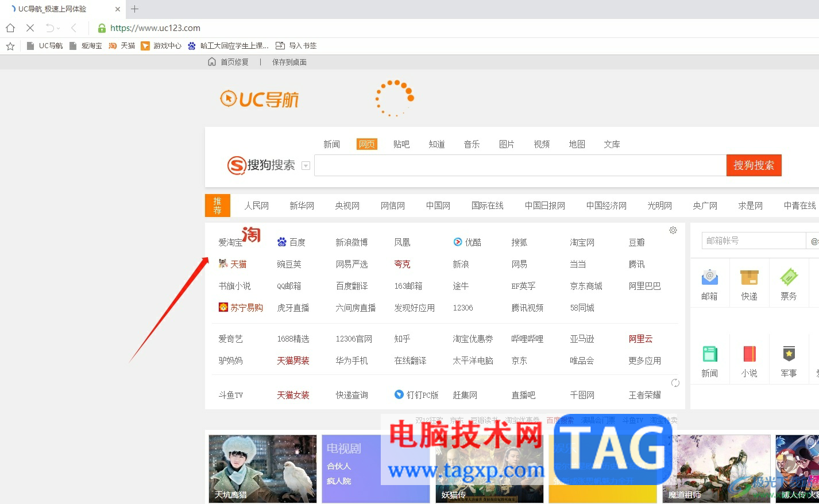Open 爱淘宝 bookmark in bookmarks bar
Screen dimensions: 819x504
coord(86,46)
